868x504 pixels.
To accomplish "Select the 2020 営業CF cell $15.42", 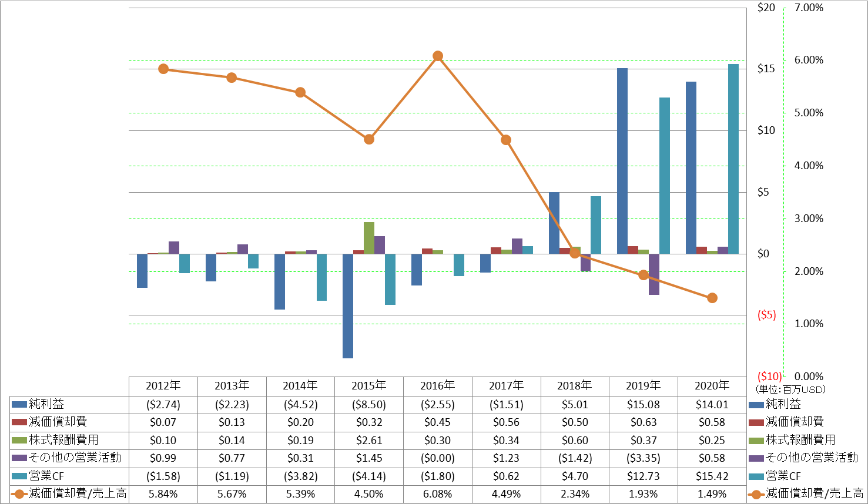I will (712, 476).
